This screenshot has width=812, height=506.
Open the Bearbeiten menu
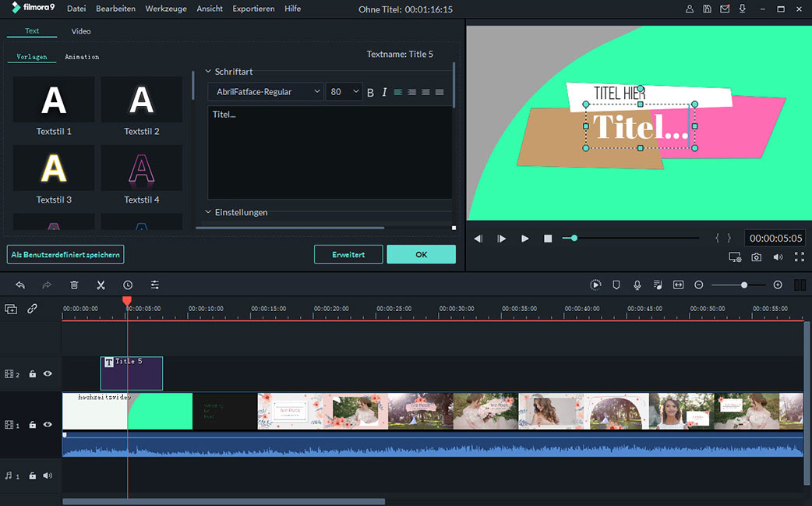tap(115, 9)
